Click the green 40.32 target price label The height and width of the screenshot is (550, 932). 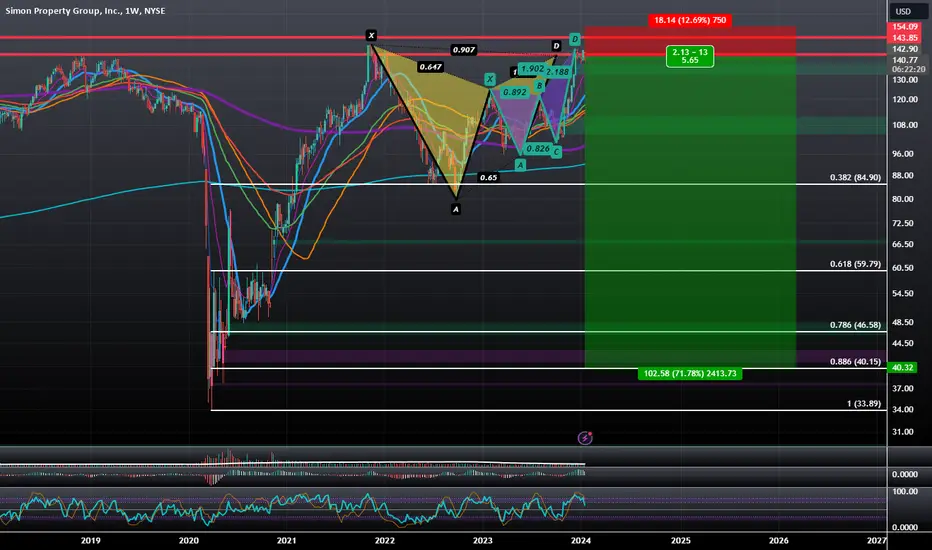click(902, 367)
